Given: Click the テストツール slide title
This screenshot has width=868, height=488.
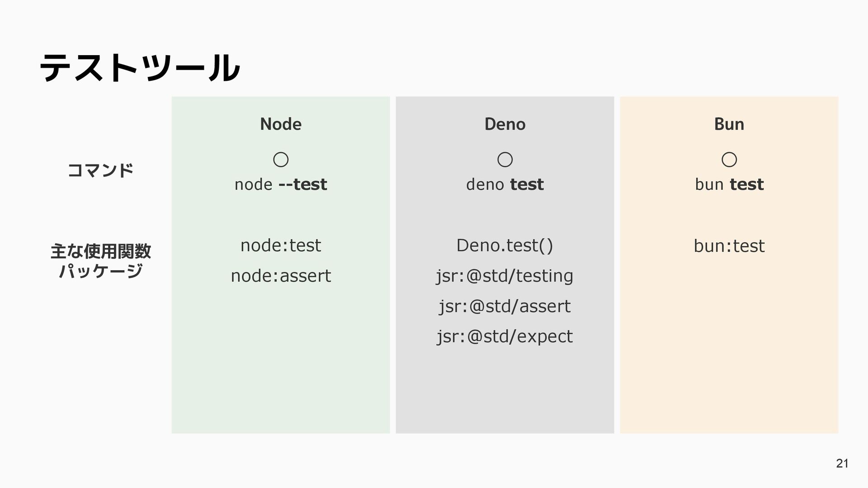Looking at the screenshot, I should click(140, 68).
